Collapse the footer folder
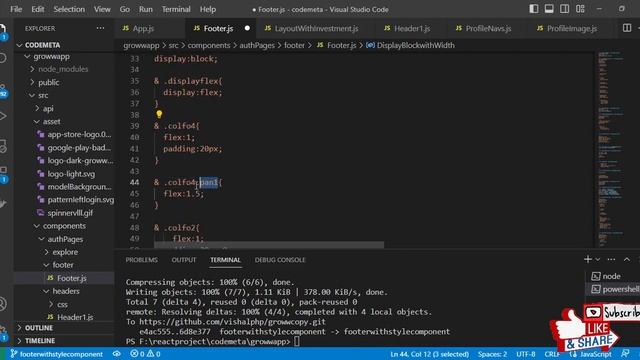640x360 pixels. point(64,265)
